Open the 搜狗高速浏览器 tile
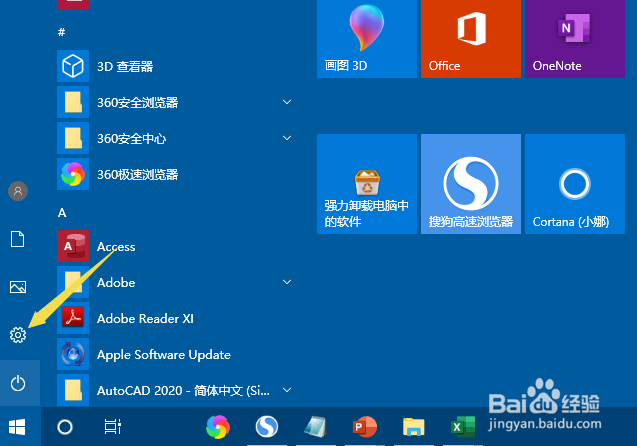 click(471, 184)
